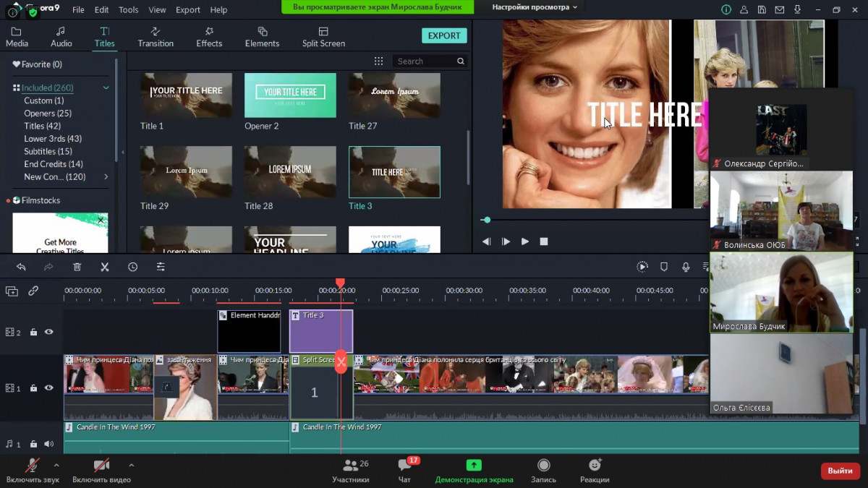Viewport: 868px width, 488px height.
Task: Select the scissors split tool
Action: coord(105,267)
